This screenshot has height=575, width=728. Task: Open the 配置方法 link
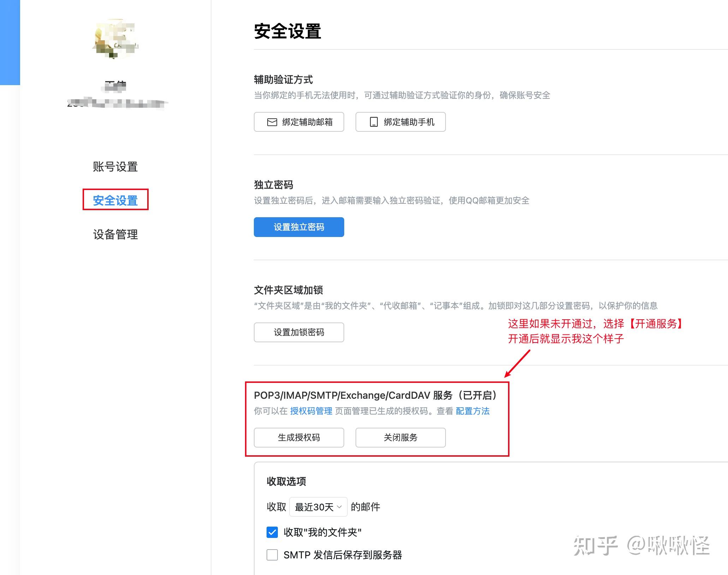tap(472, 411)
